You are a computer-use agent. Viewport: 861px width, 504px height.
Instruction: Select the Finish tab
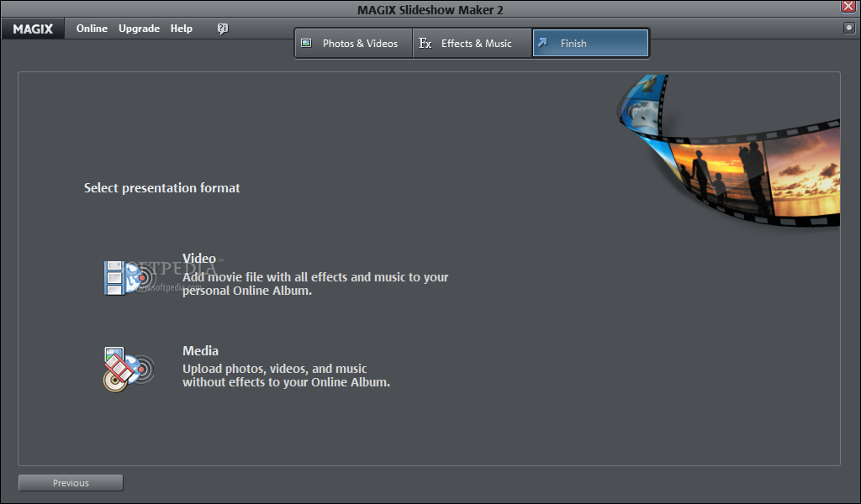point(590,44)
